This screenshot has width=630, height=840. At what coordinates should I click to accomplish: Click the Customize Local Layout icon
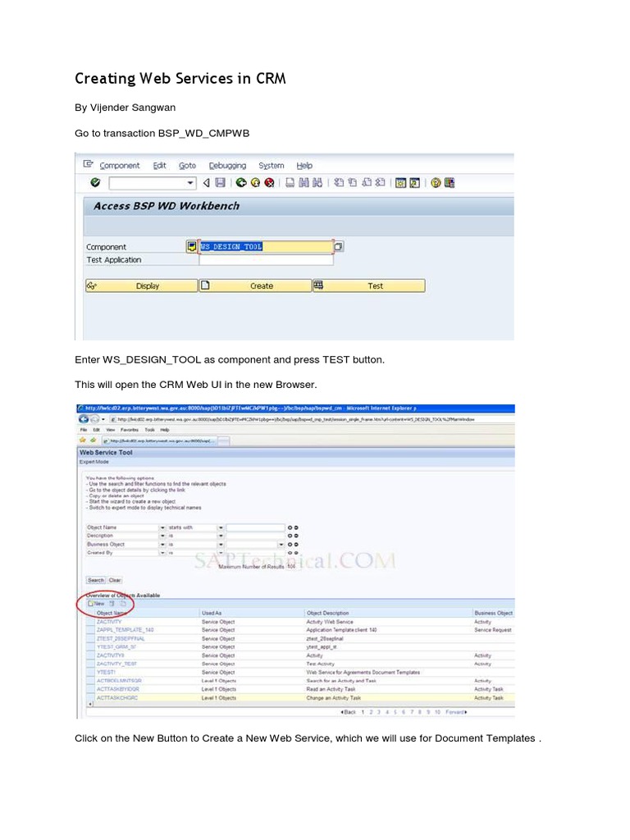click(x=450, y=183)
